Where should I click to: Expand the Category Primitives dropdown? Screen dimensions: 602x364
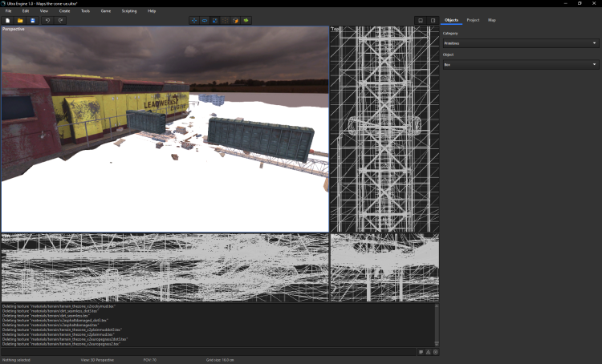point(520,43)
